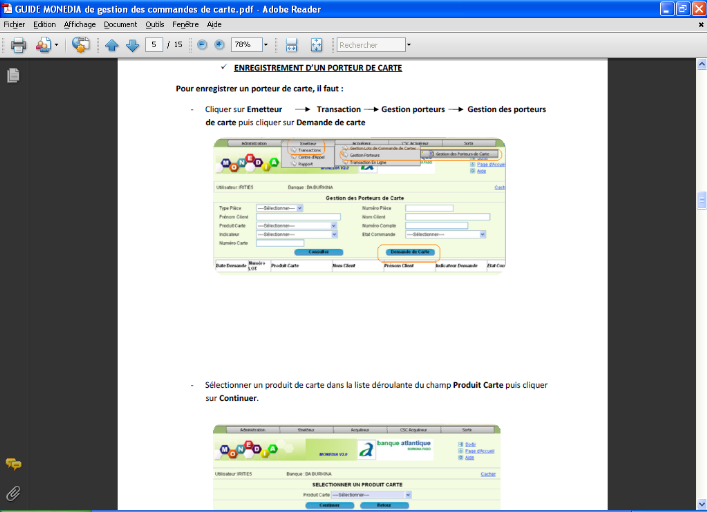Click the Print icon in toolbar
This screenshot has height=512, width=707.
click(18, 45)
